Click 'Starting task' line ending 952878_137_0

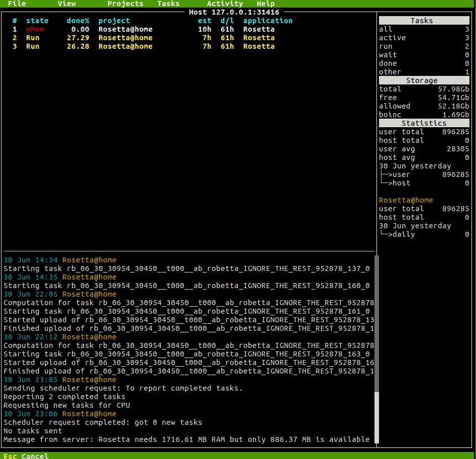(x=186, y=268)
